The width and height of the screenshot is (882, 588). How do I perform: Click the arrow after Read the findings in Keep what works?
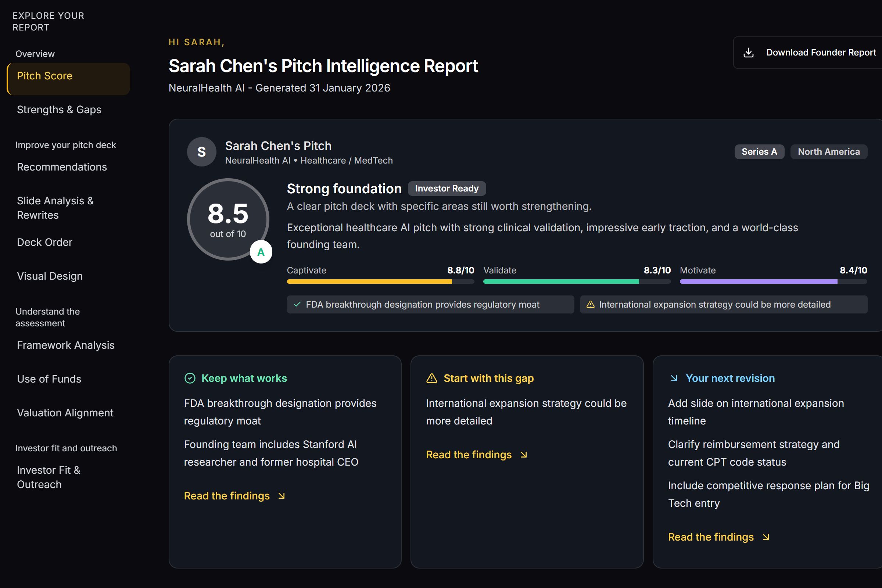coord(282,496)
